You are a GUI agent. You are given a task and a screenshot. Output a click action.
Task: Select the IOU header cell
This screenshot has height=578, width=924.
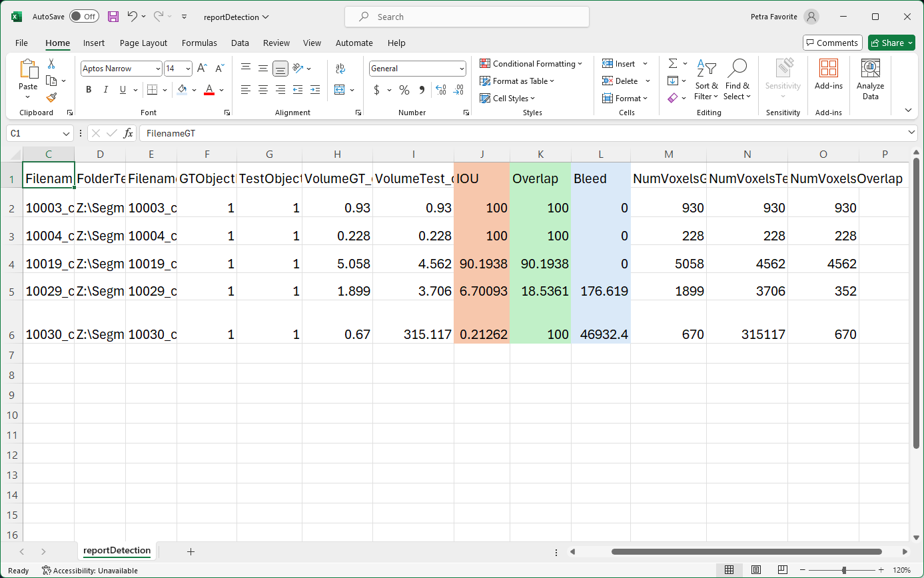pyautogui.click(x=481, y=178)
